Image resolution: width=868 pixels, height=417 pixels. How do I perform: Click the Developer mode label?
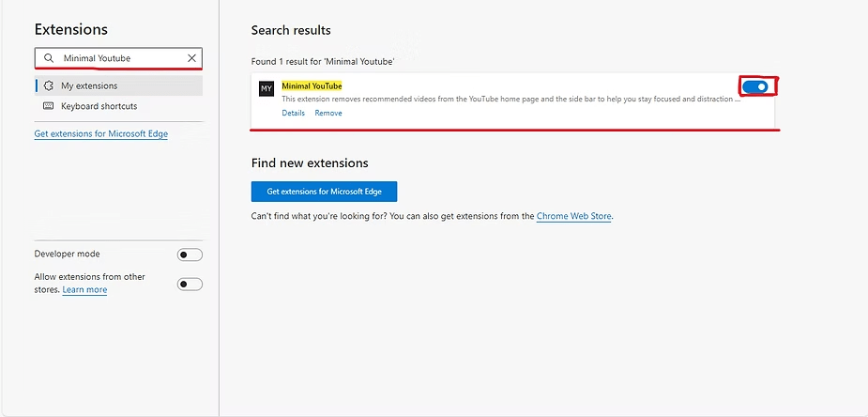67,254
